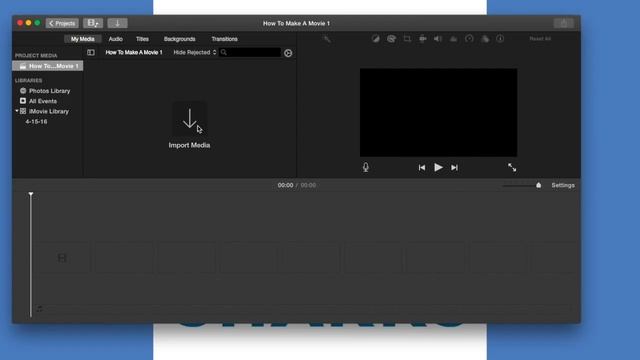This screenshot has height=360, width=640.
Task: Skip to next clip in viewer
Action: click(x=454, y=168)
